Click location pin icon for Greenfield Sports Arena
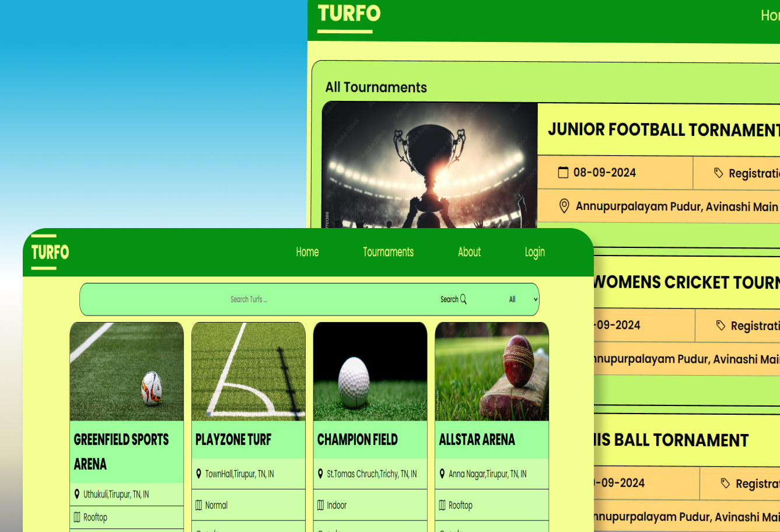The width and height of the screenshot is (780, 532). point(77,494)
